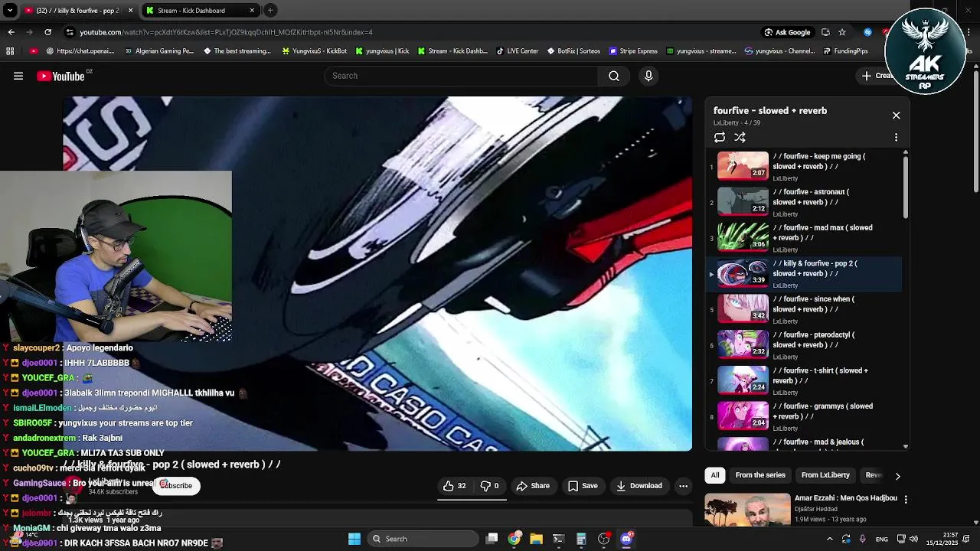The height and width of the screenshot is (551, 980).
Task: Open Task View on the taskbar
Action: coord(492,539)
